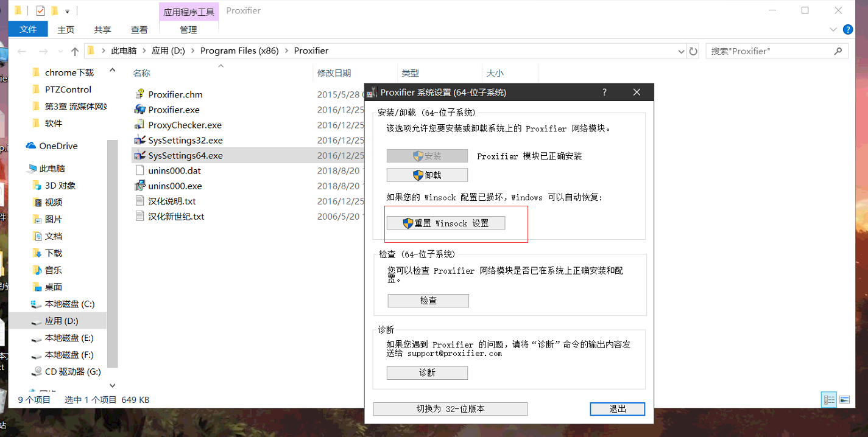Switch to details view layout icon
The width and height of the screenshot is (868, 437).
click(x=829, y=400)
